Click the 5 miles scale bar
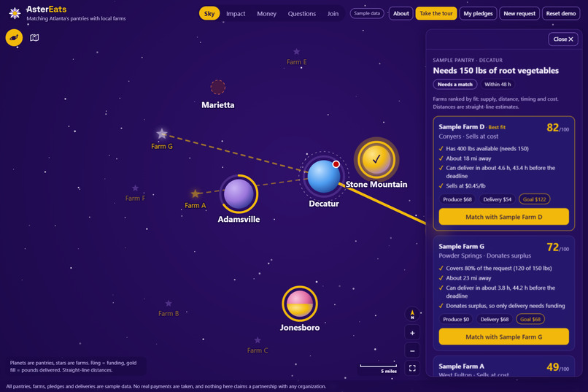 379,368
